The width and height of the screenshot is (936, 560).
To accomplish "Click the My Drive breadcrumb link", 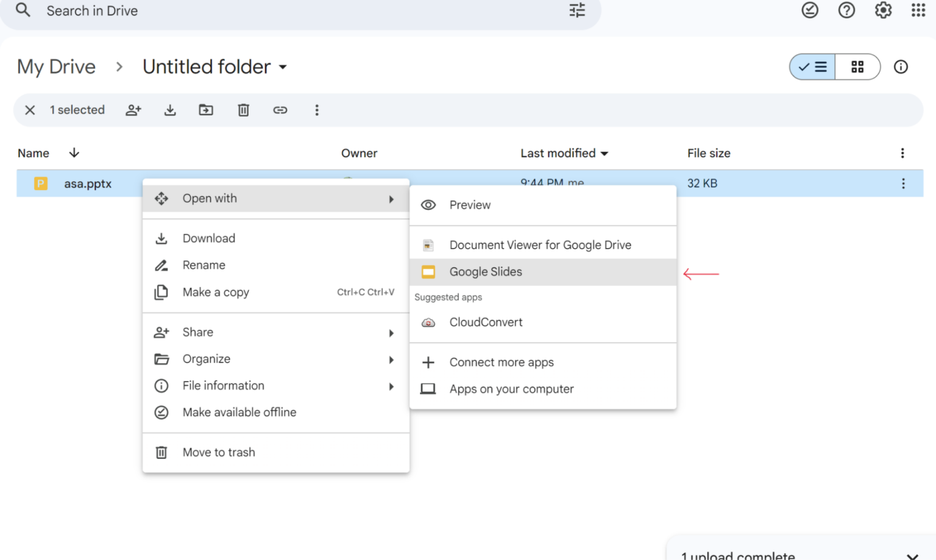I will click(x=56, y=67).
